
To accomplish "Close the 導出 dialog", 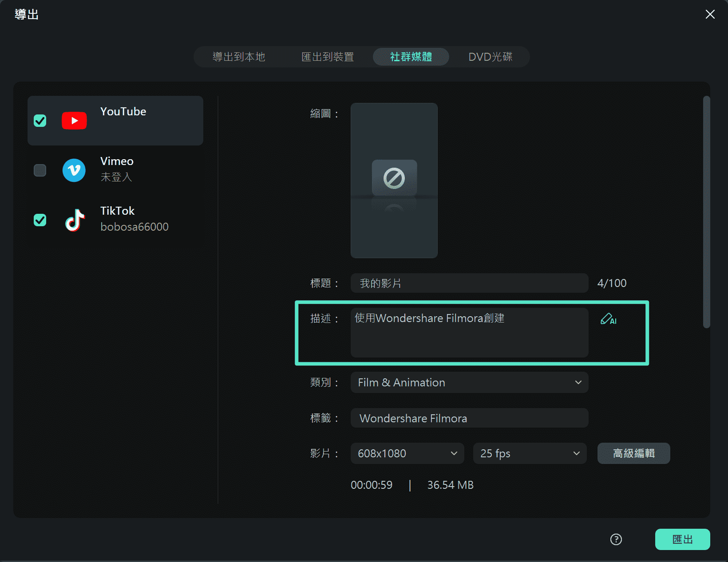I will point(710,14).
